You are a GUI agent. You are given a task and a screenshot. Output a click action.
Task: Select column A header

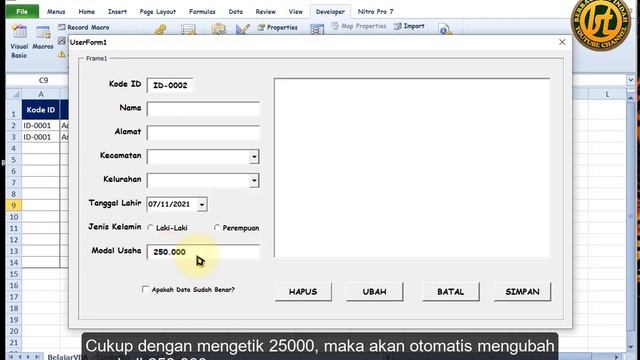click(41, 94)
